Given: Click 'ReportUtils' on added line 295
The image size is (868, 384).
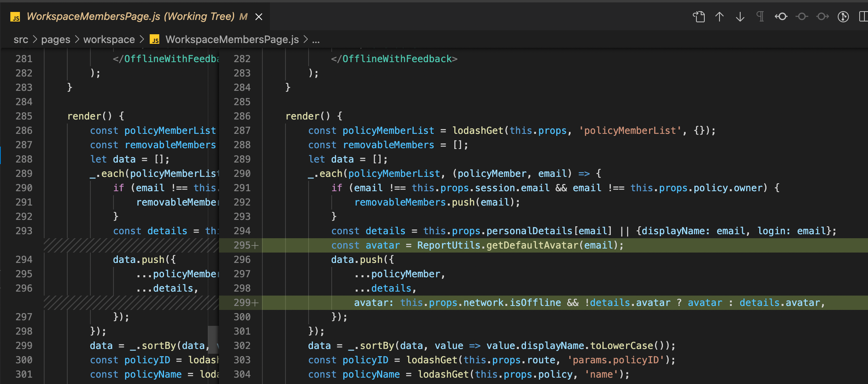Looking at the screenshot, I should pos(449,245).
